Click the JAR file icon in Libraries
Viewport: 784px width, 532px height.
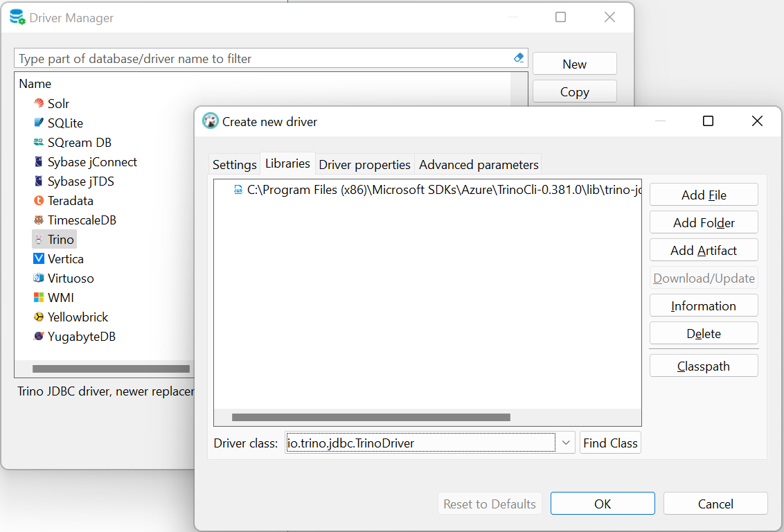click(x=238, y=190)
